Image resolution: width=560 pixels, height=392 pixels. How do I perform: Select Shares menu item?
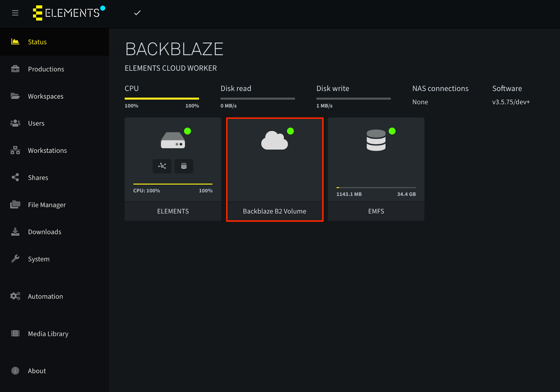54,177
